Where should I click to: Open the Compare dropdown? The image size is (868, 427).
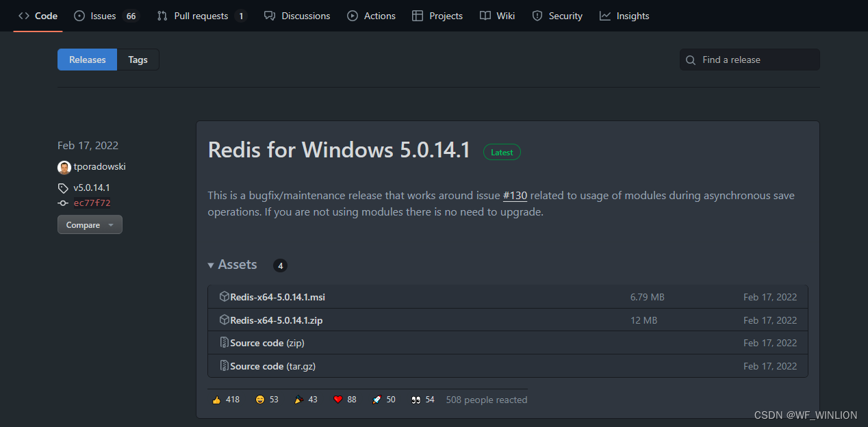(90, 224)
